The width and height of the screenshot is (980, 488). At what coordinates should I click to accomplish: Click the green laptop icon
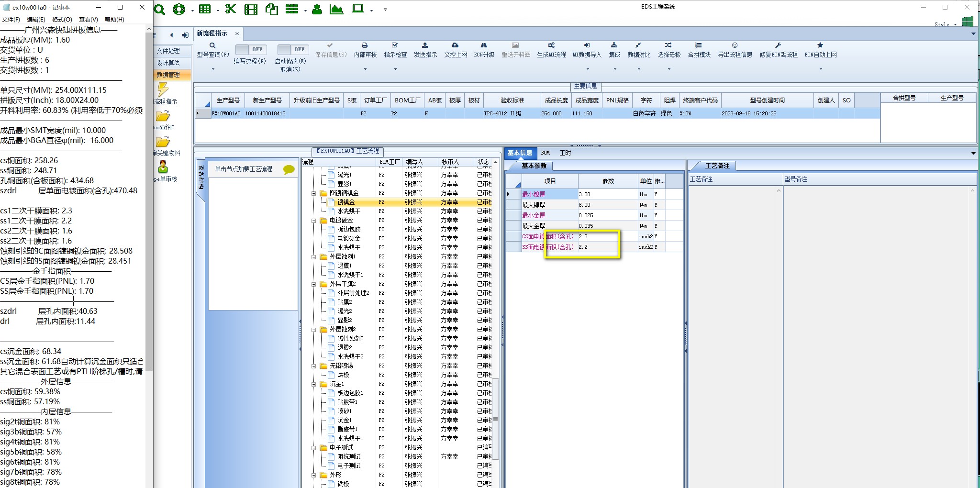pos(358,9)
